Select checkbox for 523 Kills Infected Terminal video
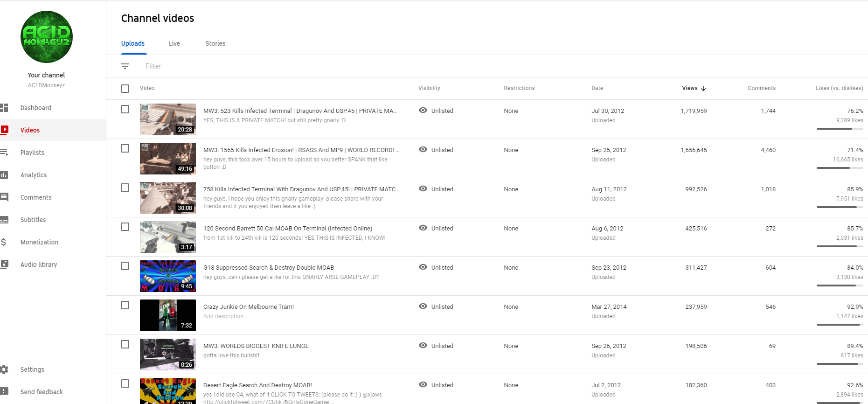868x404 pixels. [x=125, y=109]
